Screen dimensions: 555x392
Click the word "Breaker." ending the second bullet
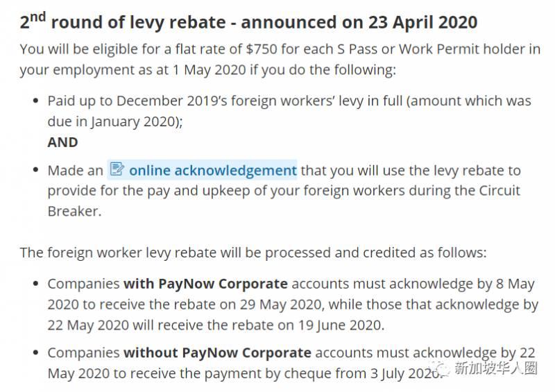click(74, 212)
